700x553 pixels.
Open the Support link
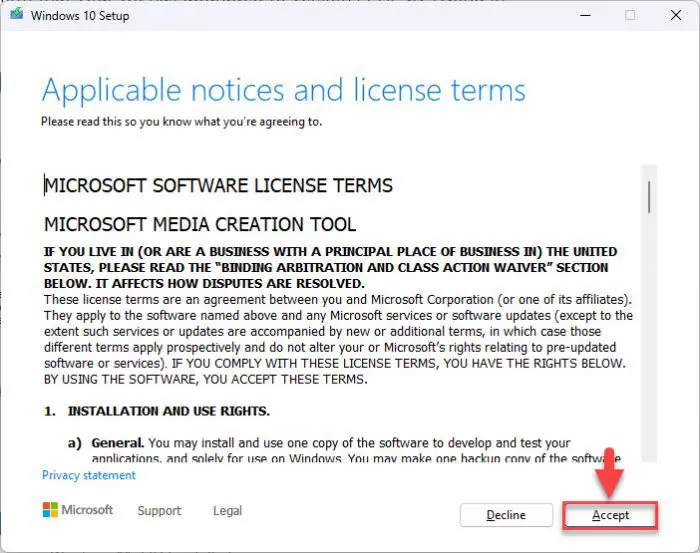159,510
